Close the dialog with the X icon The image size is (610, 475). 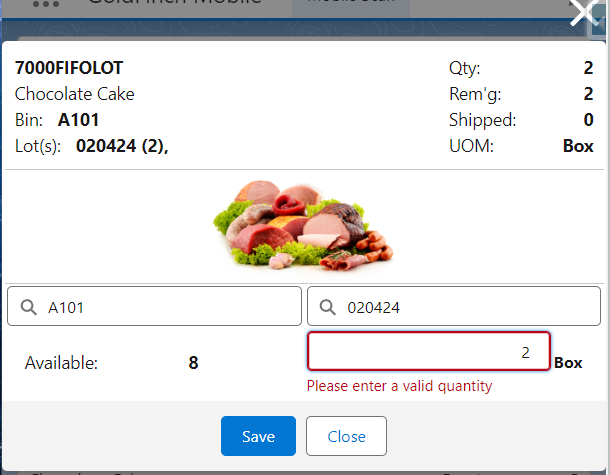(x=585, y=12)
